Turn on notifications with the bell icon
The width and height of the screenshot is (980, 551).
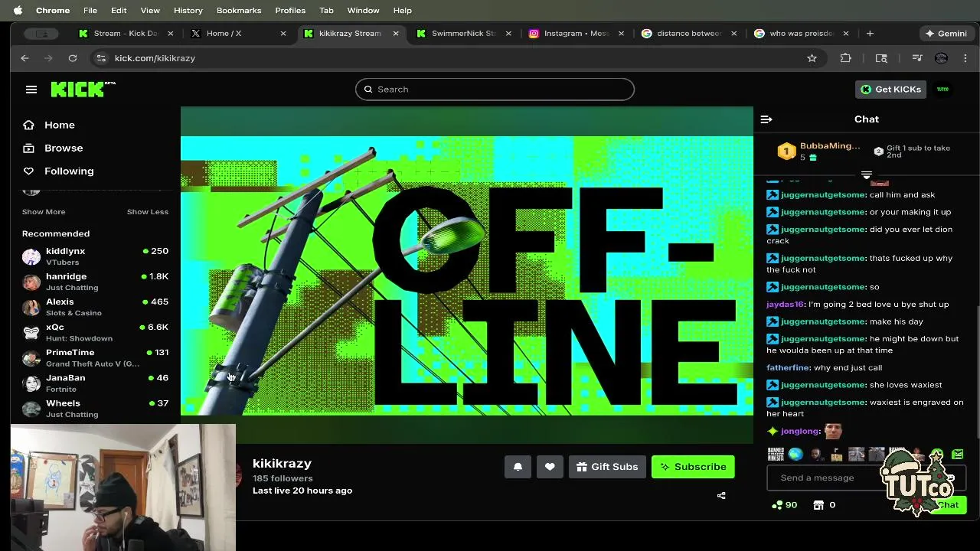click(518, 467)
